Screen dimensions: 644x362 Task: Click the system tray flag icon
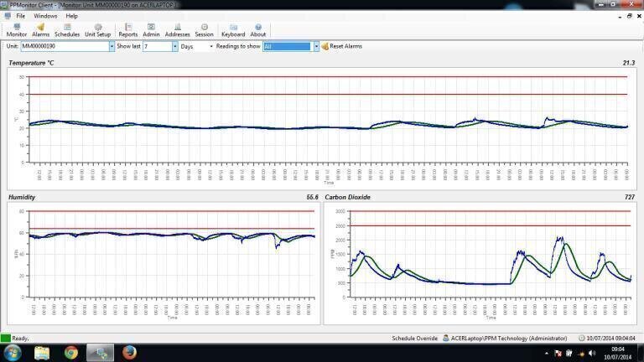pyautogui.click(x=558, y=353)
